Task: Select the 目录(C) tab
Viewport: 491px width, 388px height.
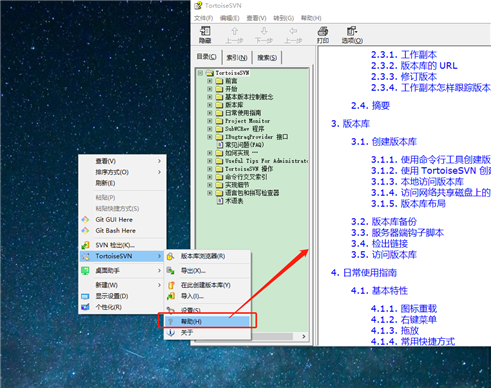Action: [x=206, y=57]
